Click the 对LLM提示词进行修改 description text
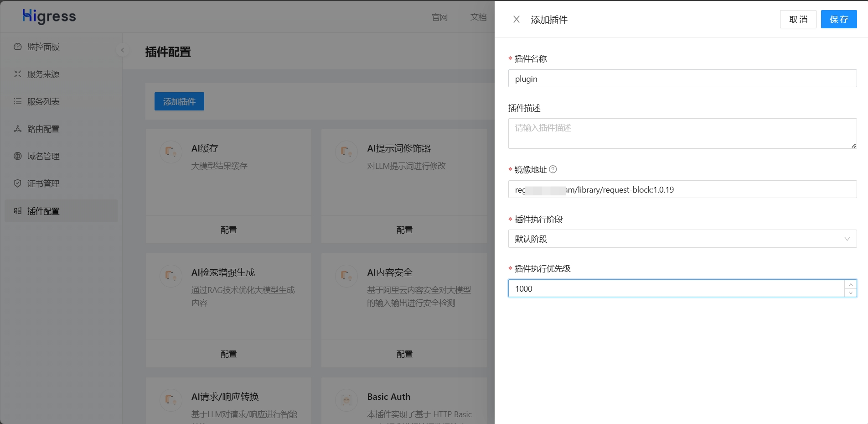 pos(407,166)
